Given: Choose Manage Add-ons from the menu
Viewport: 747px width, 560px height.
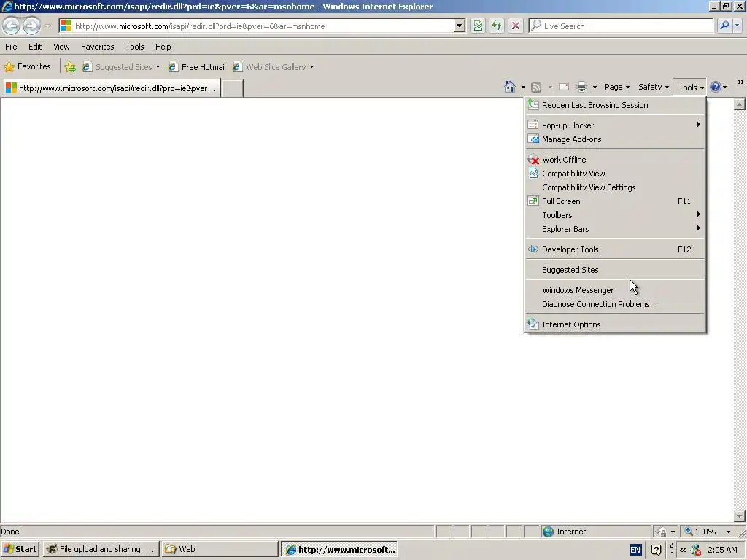Looking at the screenshot, I should click(x=615, y=139).
